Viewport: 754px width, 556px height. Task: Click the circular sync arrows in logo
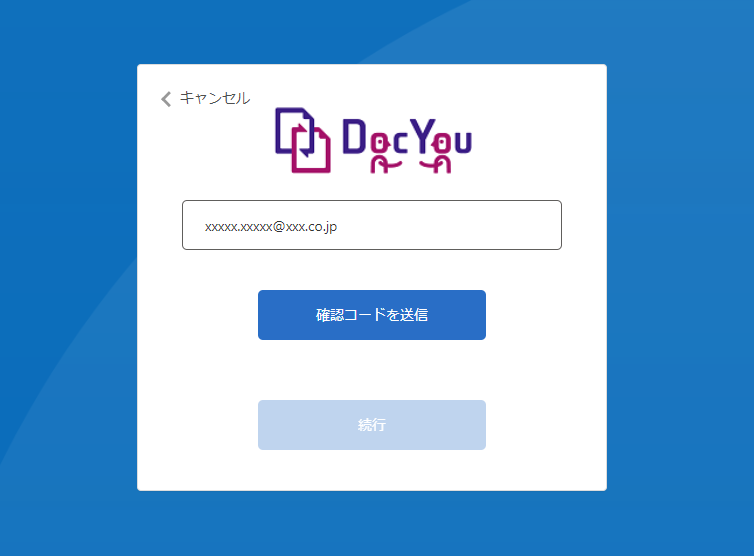[303, 140]
